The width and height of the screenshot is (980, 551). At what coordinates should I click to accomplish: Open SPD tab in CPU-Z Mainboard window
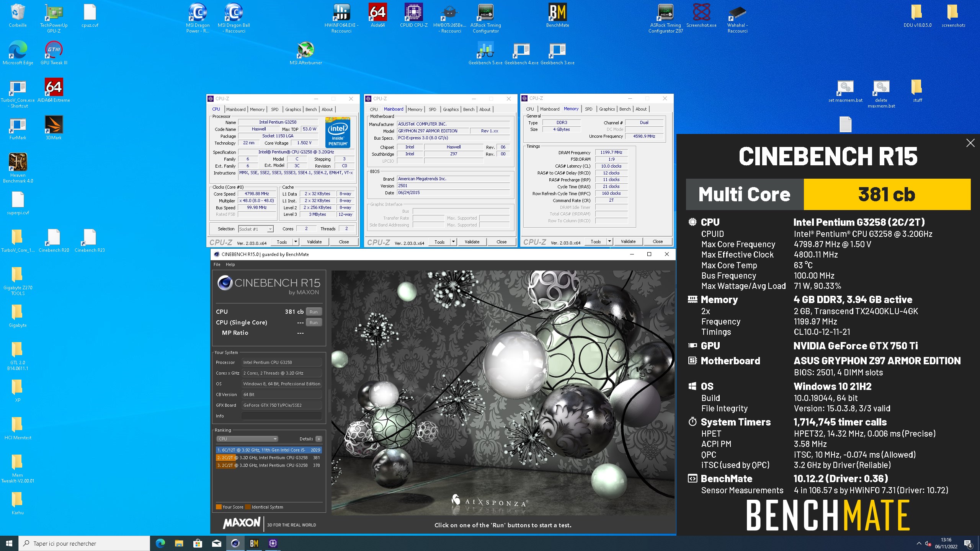click(x=432, y=109)
